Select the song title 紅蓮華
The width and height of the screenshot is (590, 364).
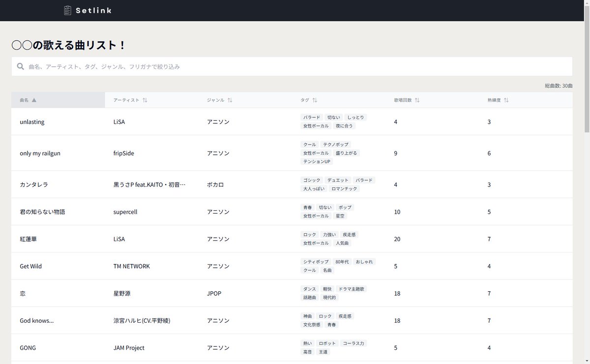point(28,239)
